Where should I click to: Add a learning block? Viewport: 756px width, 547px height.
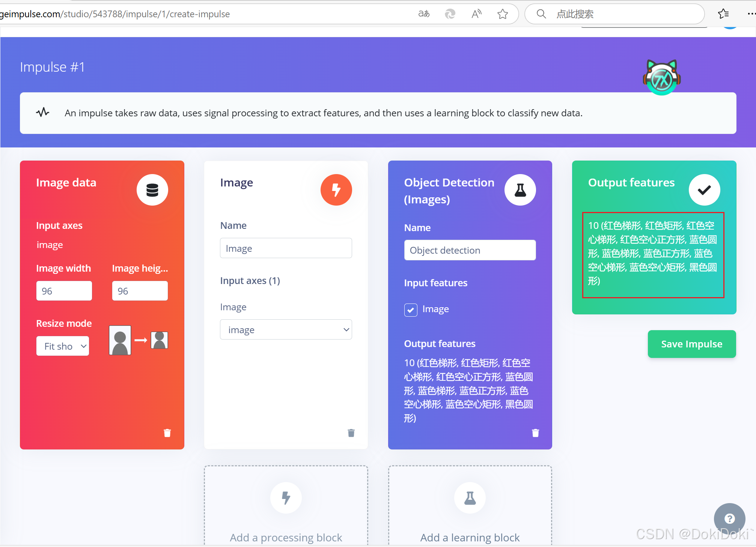point(470,506)
